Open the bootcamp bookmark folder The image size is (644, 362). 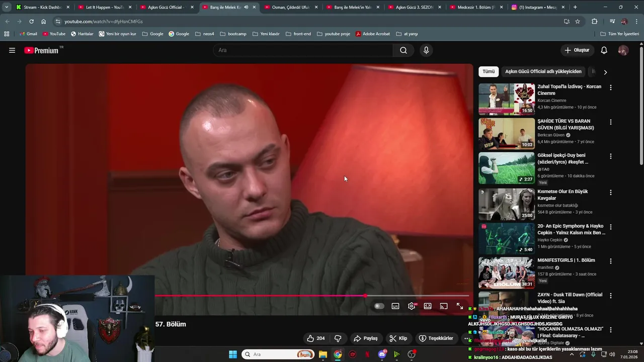(x=233, y=34)
